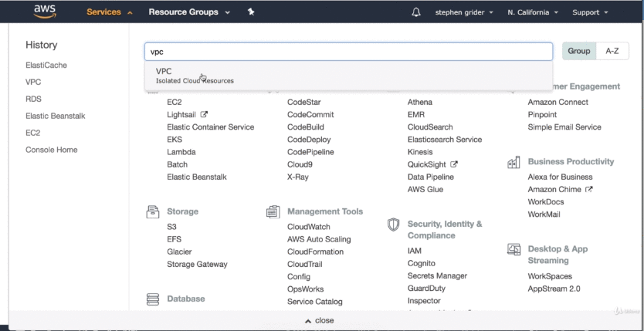Open Secrets Manager service
The width and height of the screenshot is (644, 331).
[437, 276]
